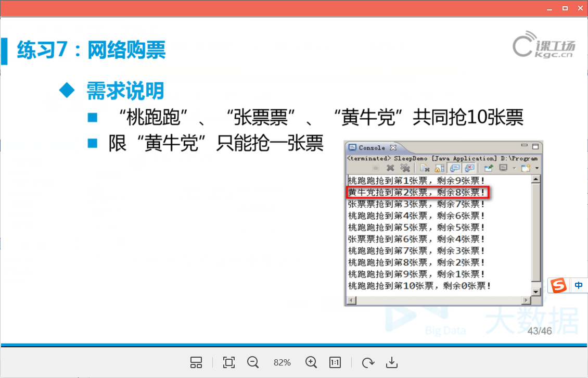Image resolution: width=588 pixels, height=378 pixels.
Task: Click the line '桃跑跑抢到第5张票，剩余5张票！'
Action: tap(416, 227)
